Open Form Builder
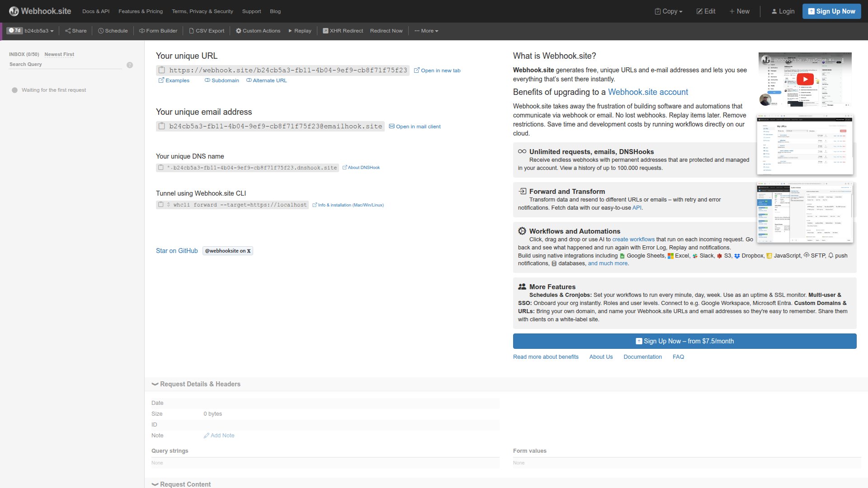Viewport: 868px width, 488px height. click(x=158, y=31)
